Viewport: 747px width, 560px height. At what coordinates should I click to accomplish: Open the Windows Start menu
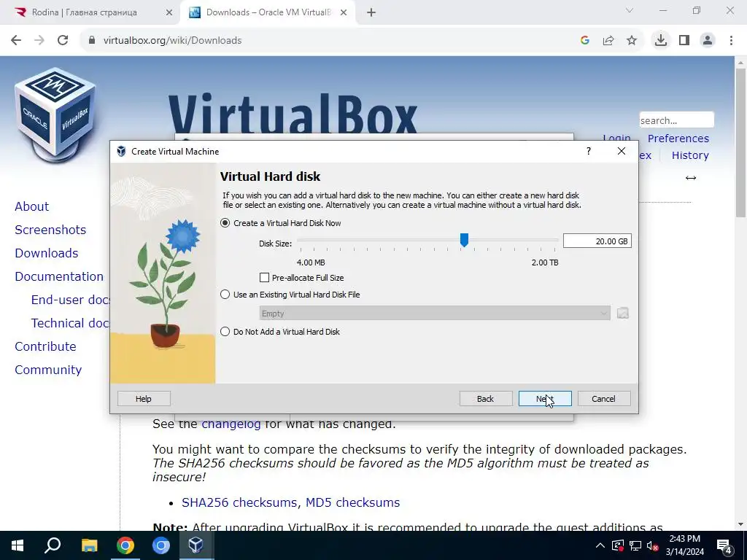pos(18,545)
